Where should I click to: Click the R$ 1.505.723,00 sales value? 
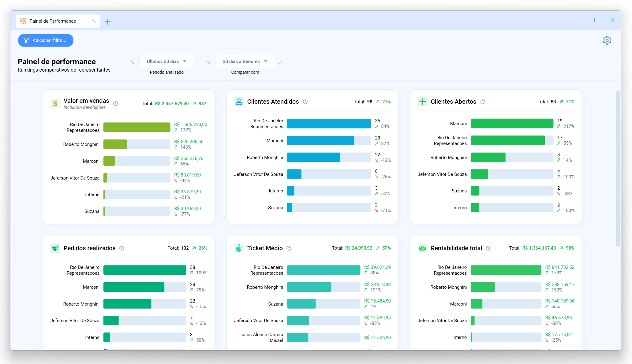[191, 124]
